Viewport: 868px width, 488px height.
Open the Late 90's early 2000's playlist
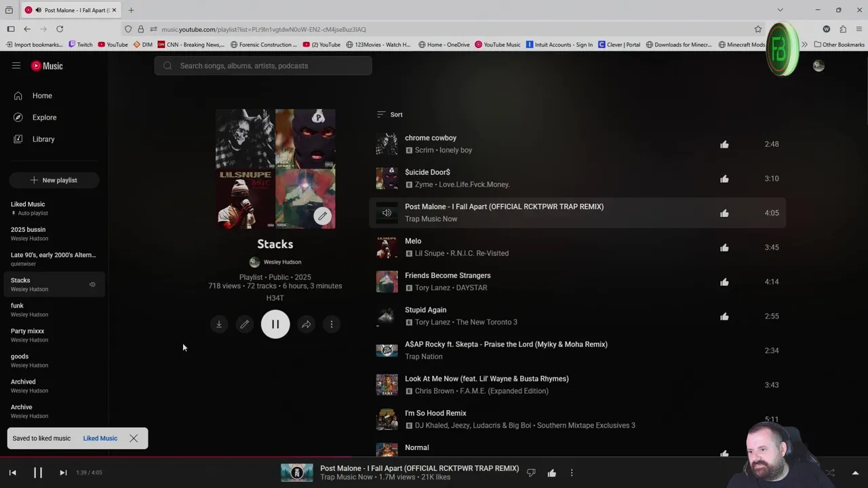point(54,259)
